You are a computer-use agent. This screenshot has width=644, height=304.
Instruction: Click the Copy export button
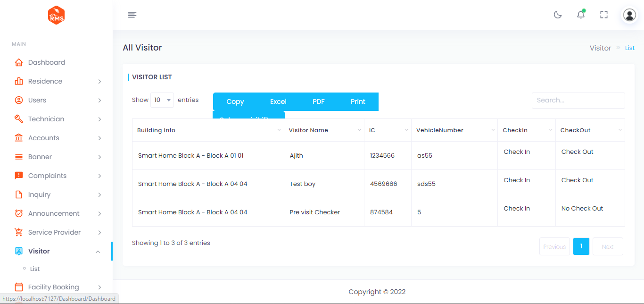tap(235, 101)
